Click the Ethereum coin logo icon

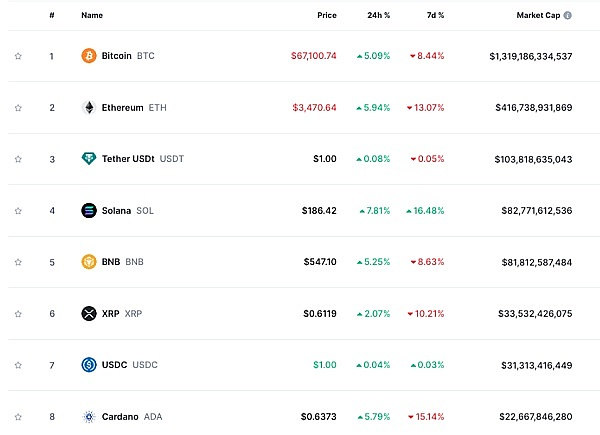pyautogui.click(x=89, y=107)
